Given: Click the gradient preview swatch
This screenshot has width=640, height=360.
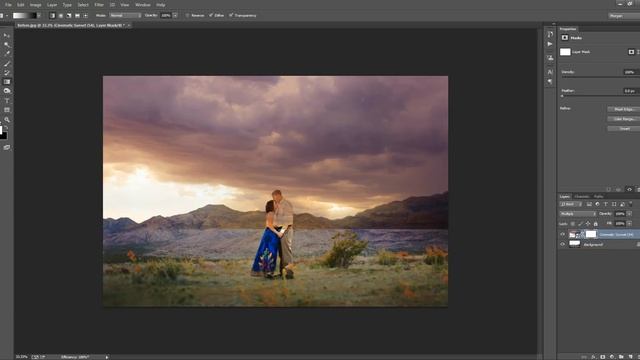Looking at the screenshot, I should (x=25, y=16).
